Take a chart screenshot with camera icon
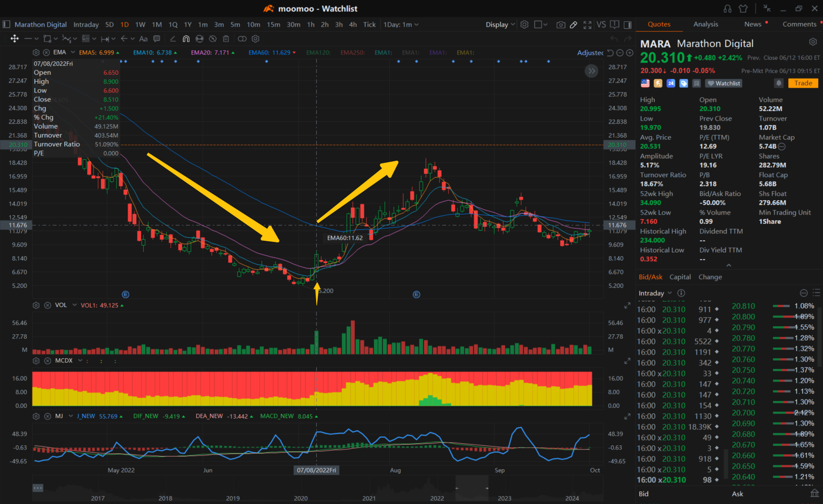The image size is (823, 504). [561, 25]
